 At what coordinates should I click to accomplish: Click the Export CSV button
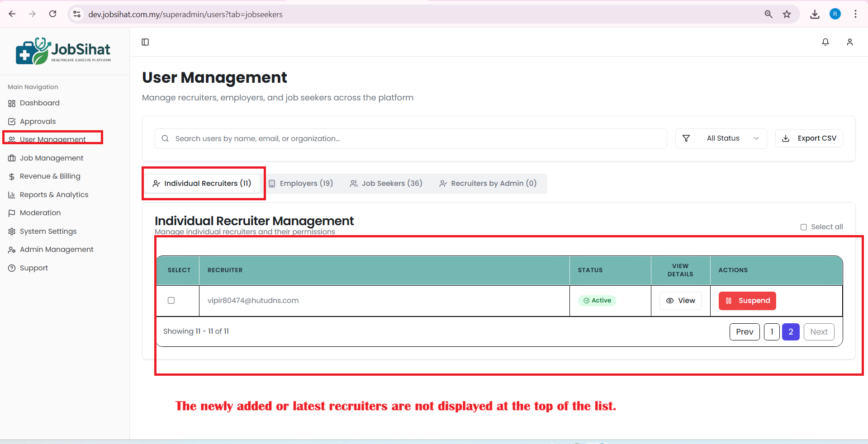coord(809,138)
